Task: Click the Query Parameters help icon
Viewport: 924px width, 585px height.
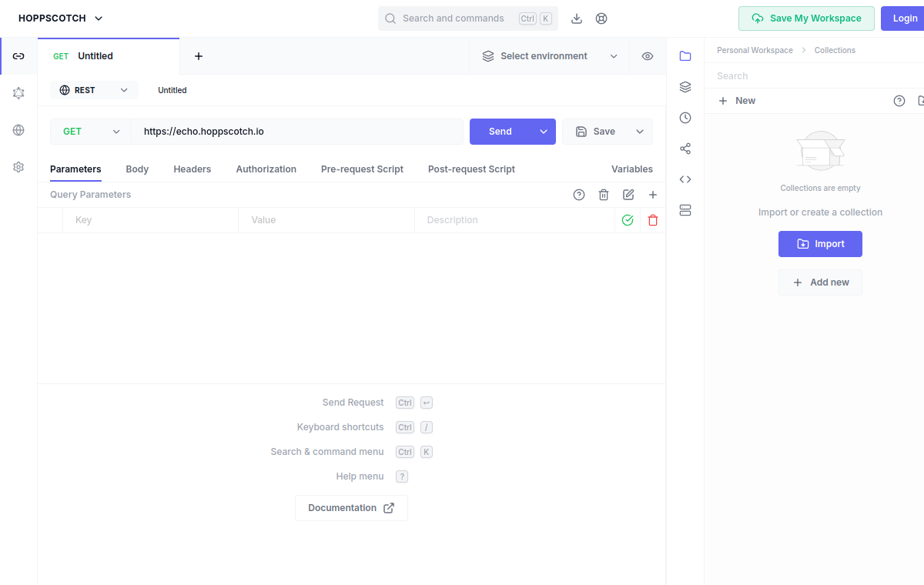Action: click(579, 195)
